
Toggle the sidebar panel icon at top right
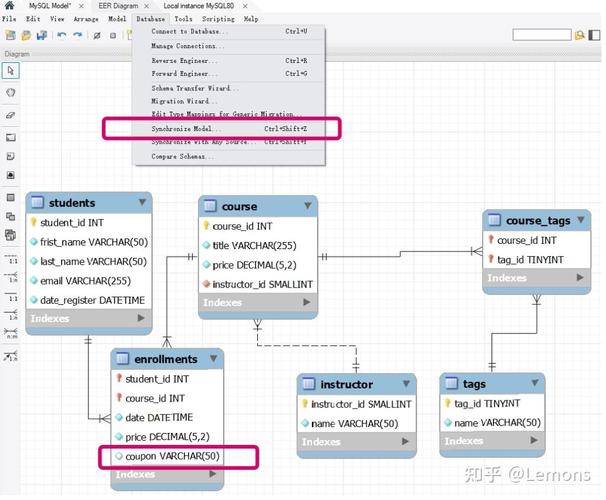click(596, 35)
